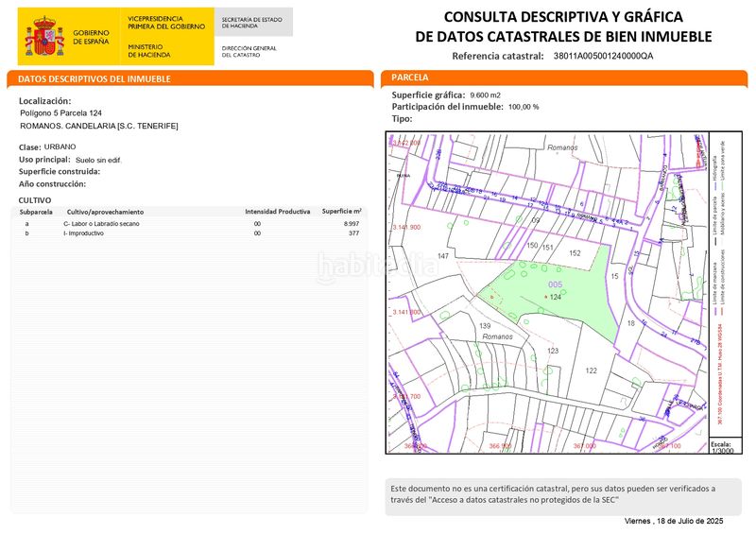Click the subparcel 'b' cell

27,233
